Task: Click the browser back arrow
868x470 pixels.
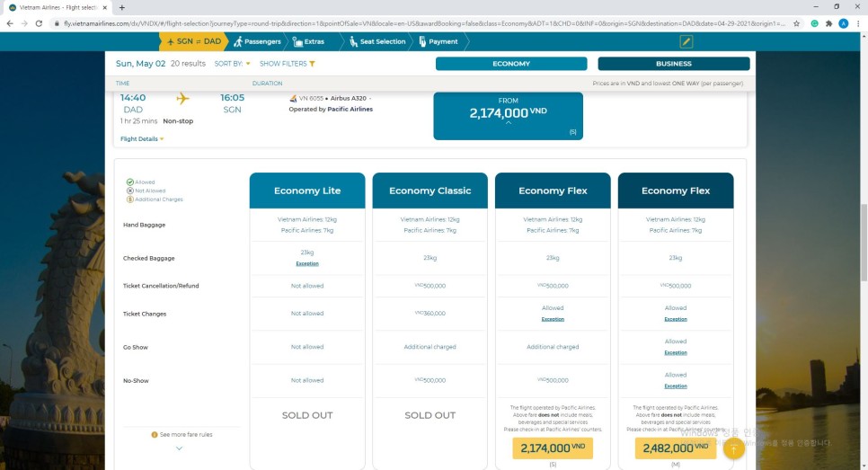Action: (x=9, y=23)
